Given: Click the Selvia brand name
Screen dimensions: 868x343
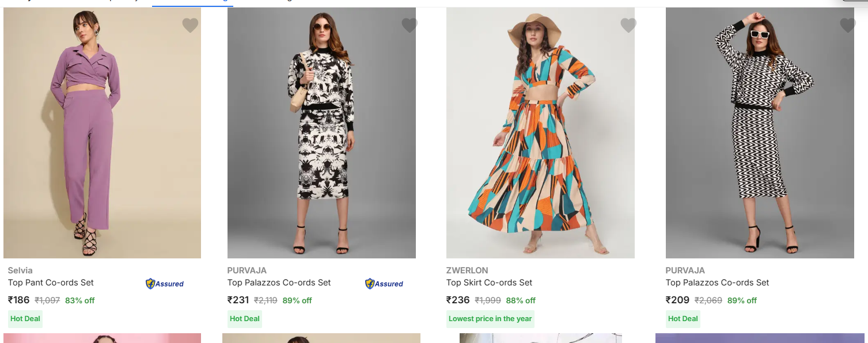Looking at the screenshot, I should click(20, 270).
